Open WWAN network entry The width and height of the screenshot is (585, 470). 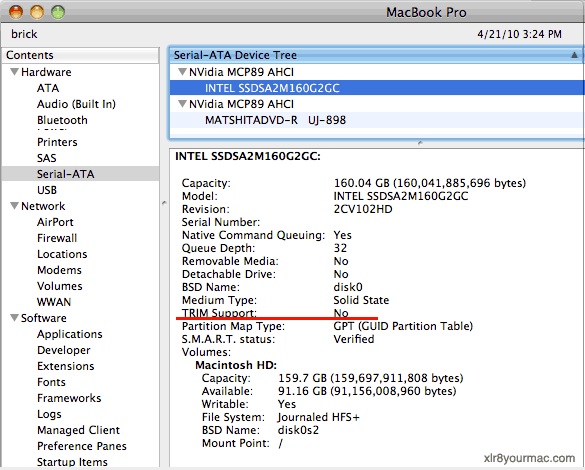coord(54,302)
